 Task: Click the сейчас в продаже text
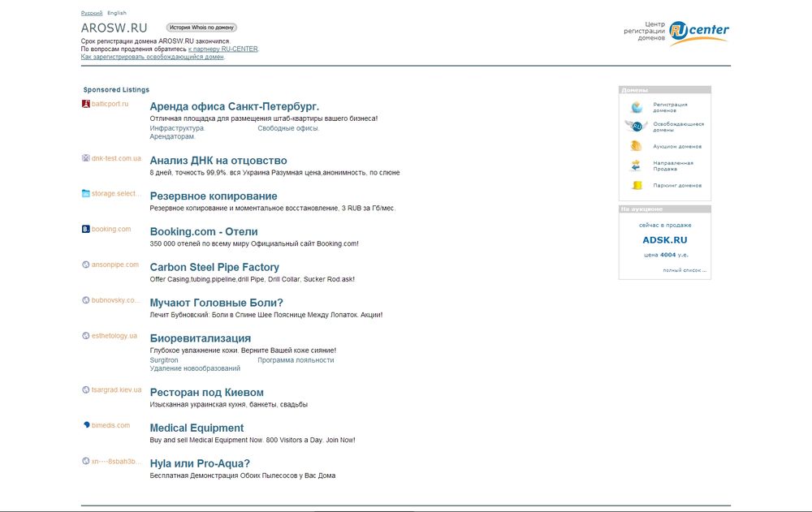665,226
